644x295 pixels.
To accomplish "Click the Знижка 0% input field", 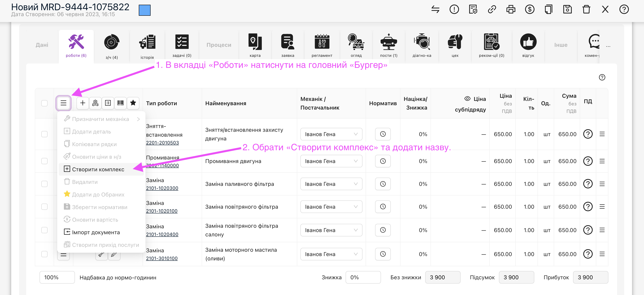I will click(363, 277).
